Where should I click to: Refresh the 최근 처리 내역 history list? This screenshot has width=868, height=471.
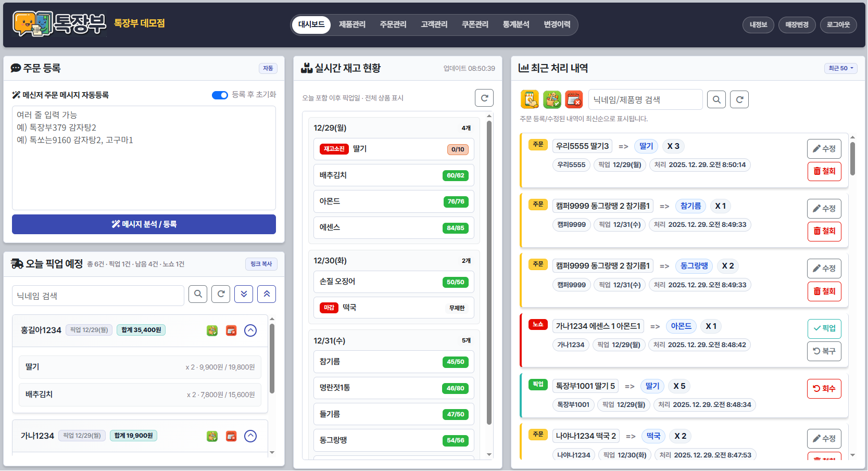(x=739, y=99)
